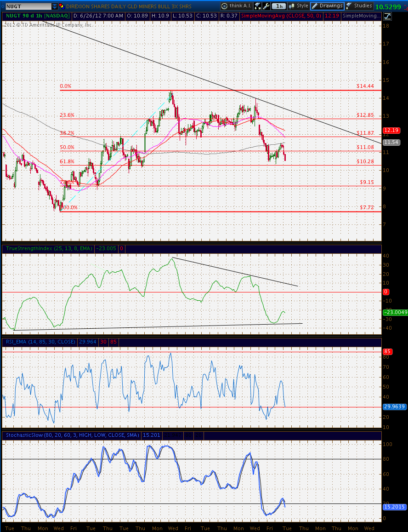Click the TrueStrengthIndex (25, 13, 8, EMA) label

point(49,248)
